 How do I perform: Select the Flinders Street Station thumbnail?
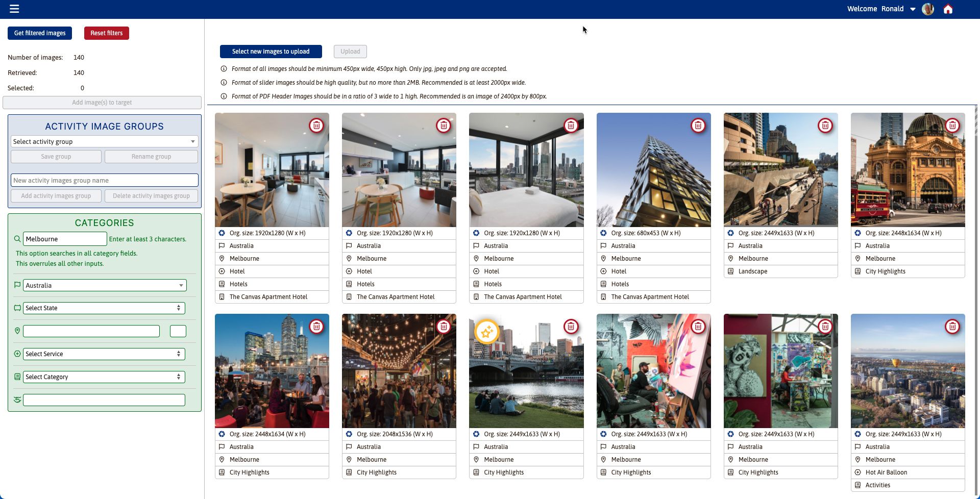click(x=908, y=170)
